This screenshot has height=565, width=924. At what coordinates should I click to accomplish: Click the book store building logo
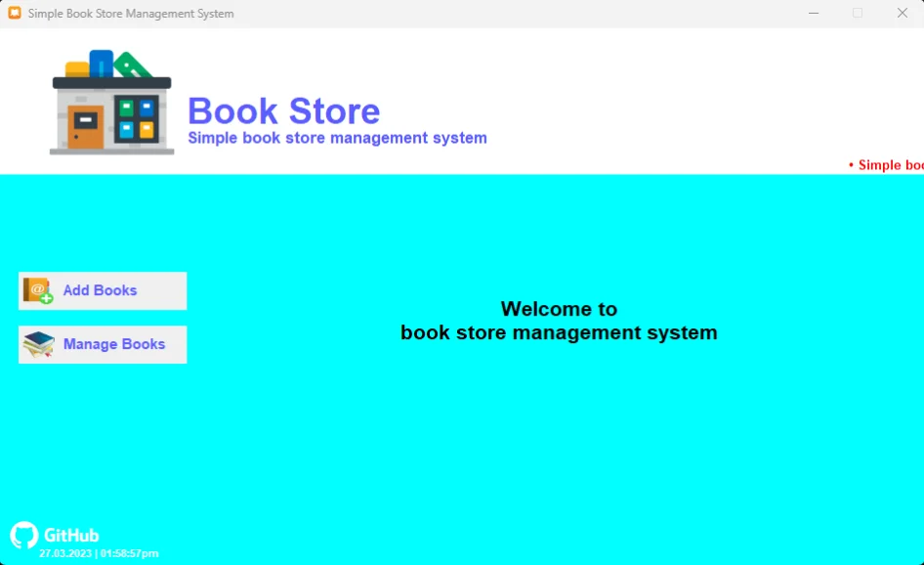coord(111,103)
